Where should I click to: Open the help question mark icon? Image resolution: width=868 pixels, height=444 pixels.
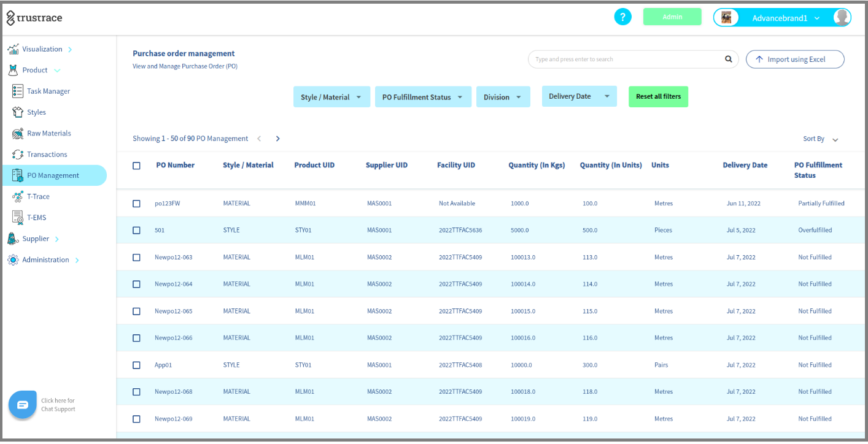[x=622, y=17]
